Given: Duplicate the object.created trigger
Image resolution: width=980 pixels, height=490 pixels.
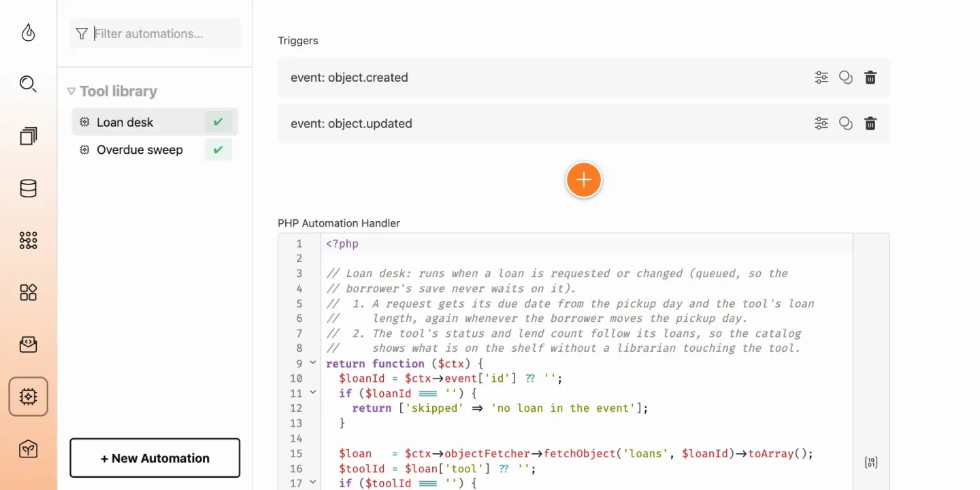Looking at the screenshot, I should (846, 78).
